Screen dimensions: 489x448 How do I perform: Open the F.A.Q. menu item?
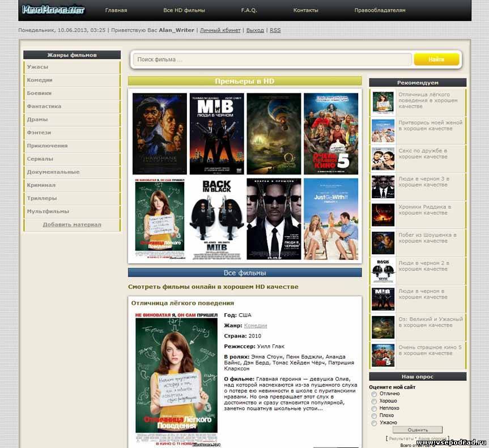tap(249, 10)
